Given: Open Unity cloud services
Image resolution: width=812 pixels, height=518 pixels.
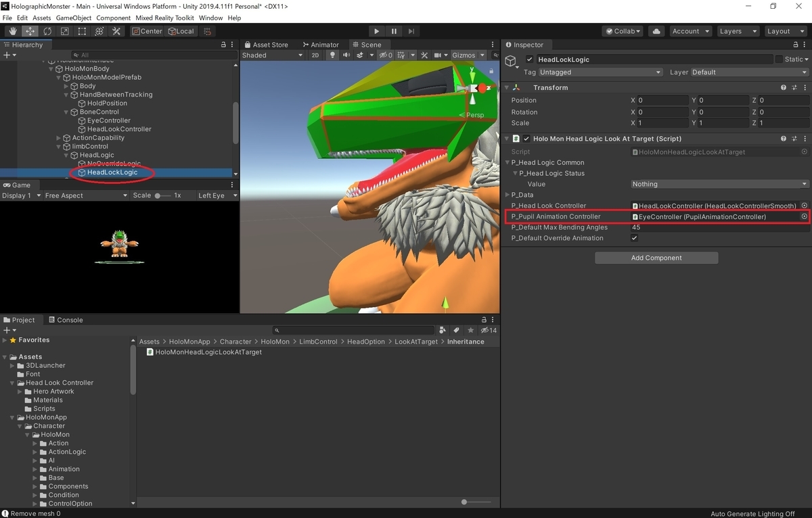Looking at the screenshot, I should tap(656, 31).
